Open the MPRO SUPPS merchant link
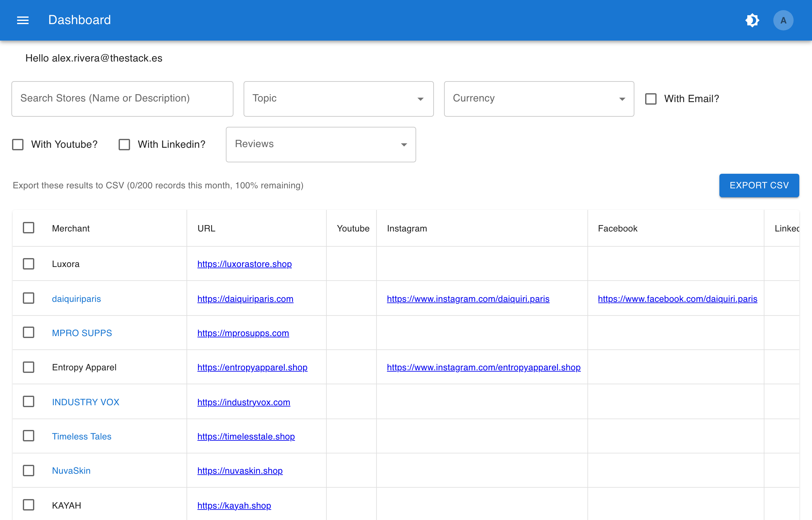The width and height of the screenshot is (812, 520). point(82,333)
